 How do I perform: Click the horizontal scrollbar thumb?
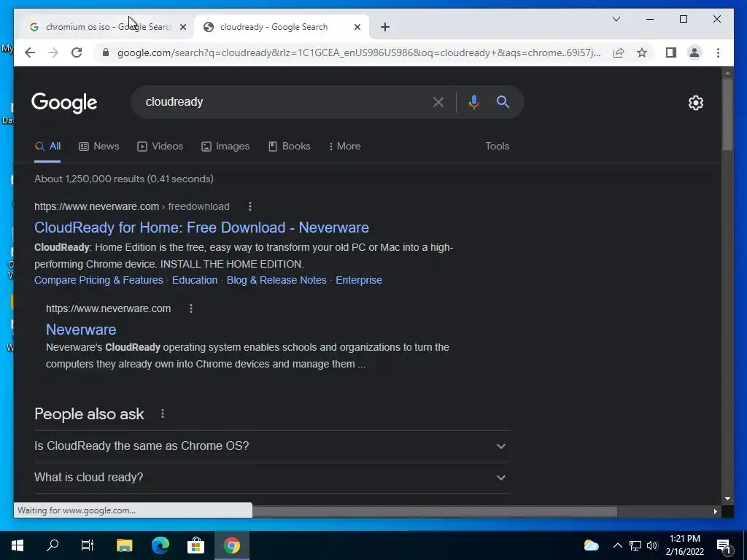(435, 511)
